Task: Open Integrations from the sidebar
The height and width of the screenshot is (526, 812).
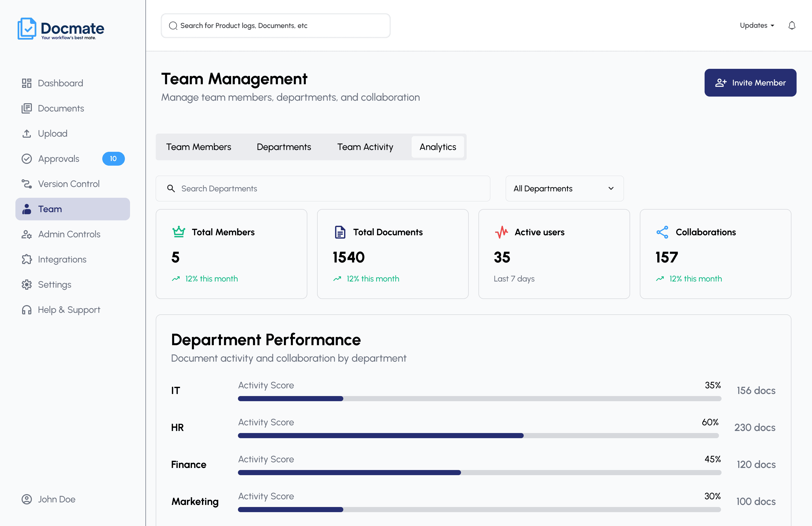Action: 73,260
